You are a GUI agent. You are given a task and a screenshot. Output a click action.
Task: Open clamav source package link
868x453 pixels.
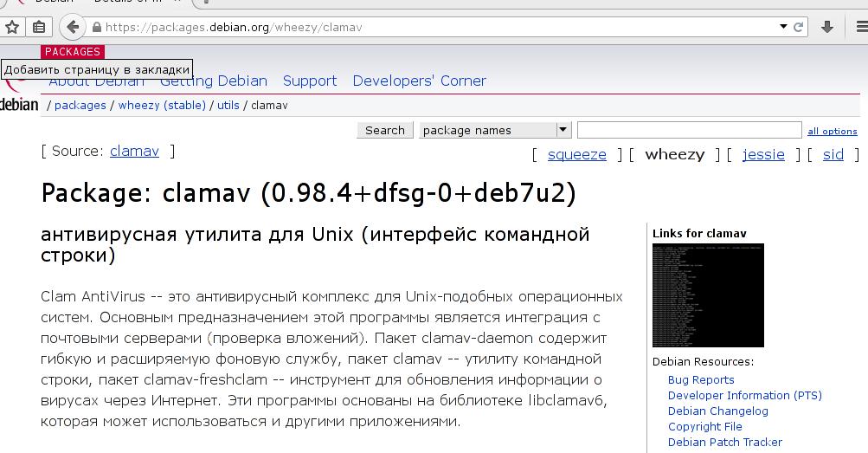click(x=134, y=152)
